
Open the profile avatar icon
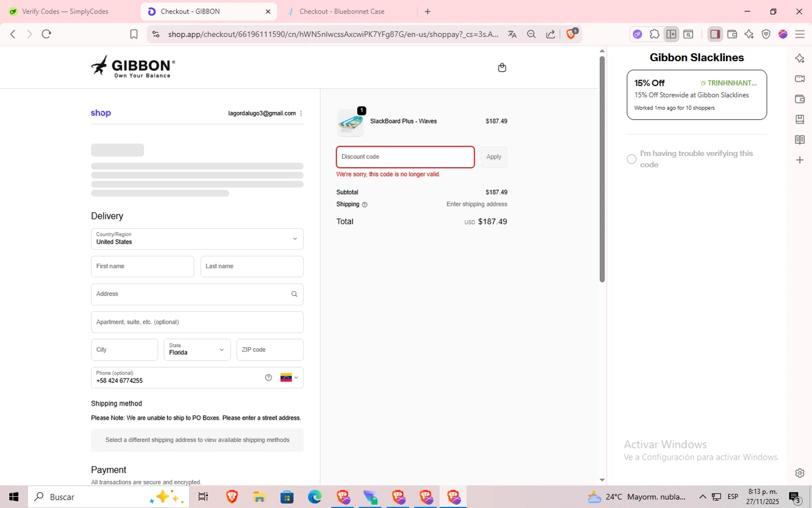tap(783, 34)
